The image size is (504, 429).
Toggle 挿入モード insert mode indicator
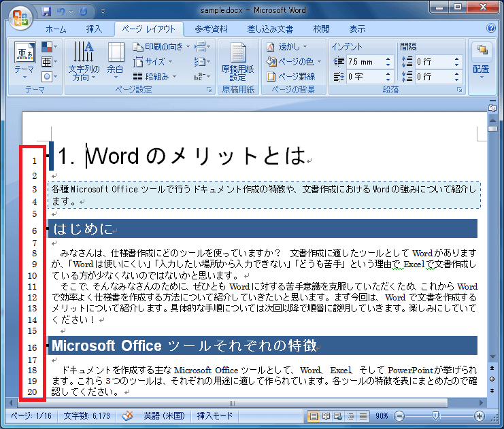215,416
